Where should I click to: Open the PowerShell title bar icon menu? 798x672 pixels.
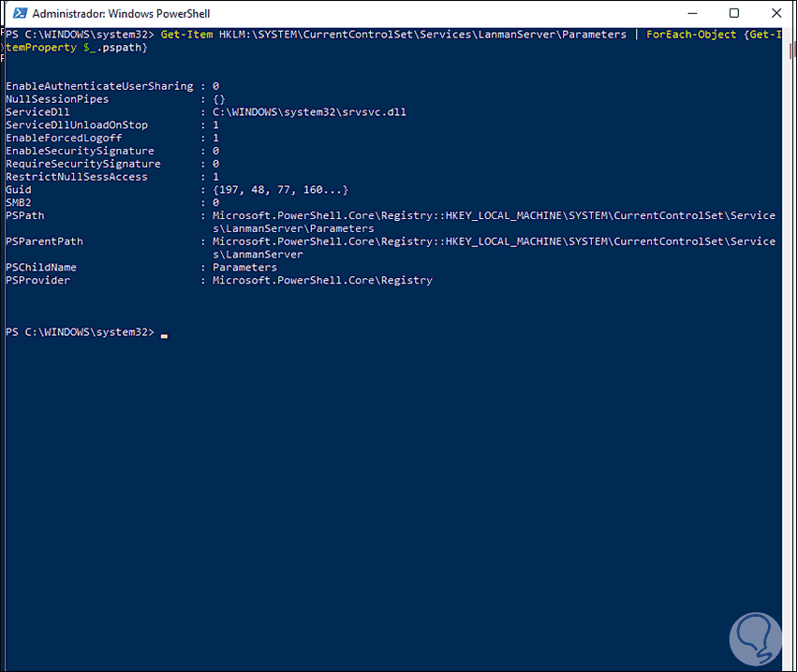pos(20,13)
